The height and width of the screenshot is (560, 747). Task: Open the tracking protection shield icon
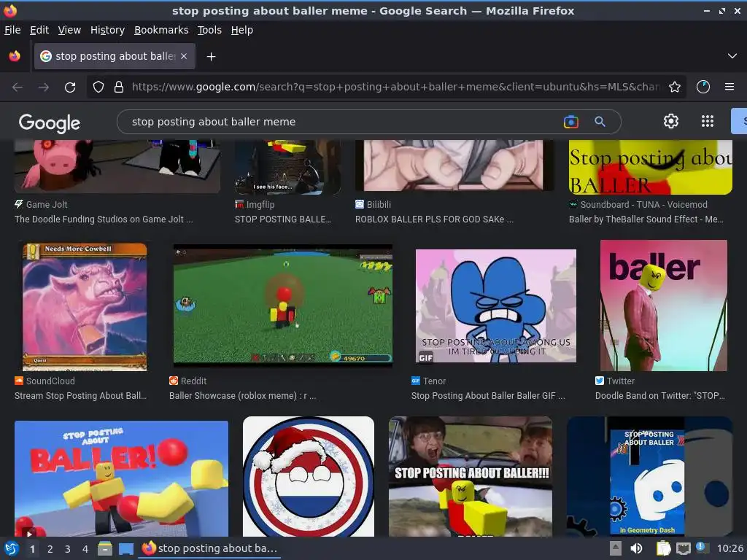(x=98, y=87)
